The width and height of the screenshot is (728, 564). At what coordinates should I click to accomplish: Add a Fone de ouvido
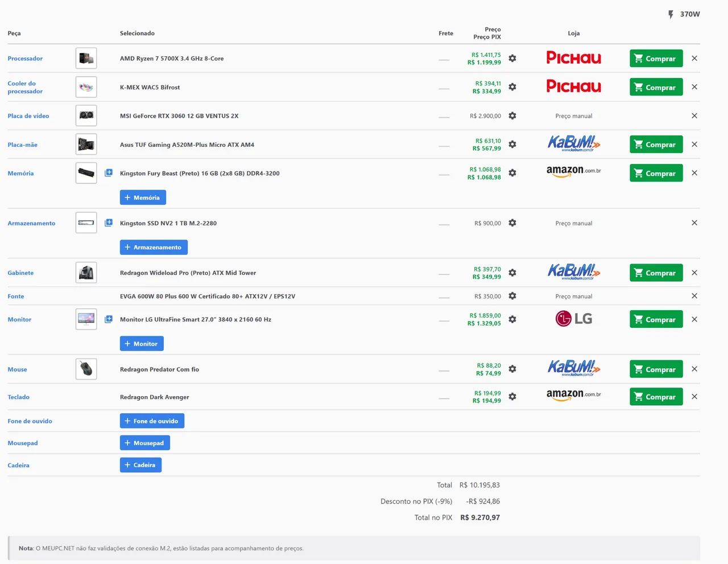[152, 421]
